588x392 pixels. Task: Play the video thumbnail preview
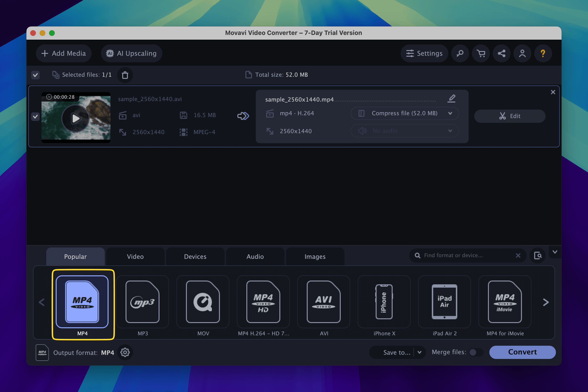[x=76, y=119]
